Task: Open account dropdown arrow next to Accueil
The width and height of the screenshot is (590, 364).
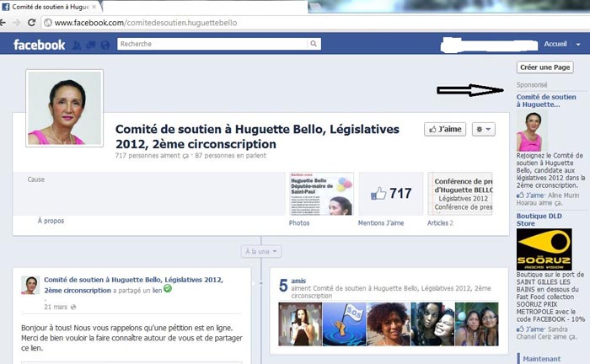Action: [x=578, y=44]
